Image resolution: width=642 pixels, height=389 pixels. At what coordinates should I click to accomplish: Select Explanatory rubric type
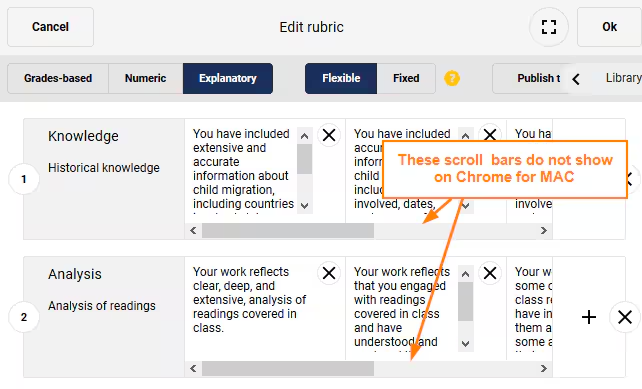tap(228, 78)
